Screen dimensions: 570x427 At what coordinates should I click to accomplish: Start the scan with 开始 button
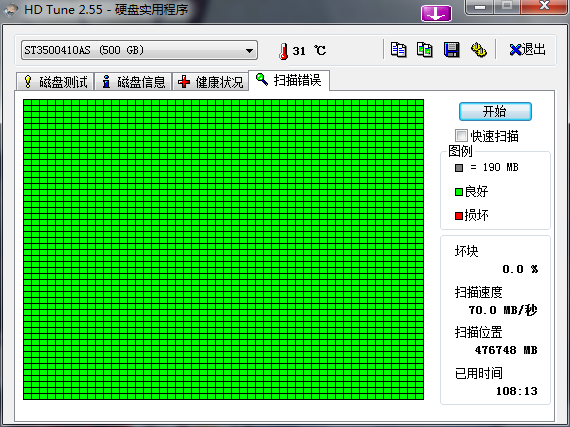(495, 111)
